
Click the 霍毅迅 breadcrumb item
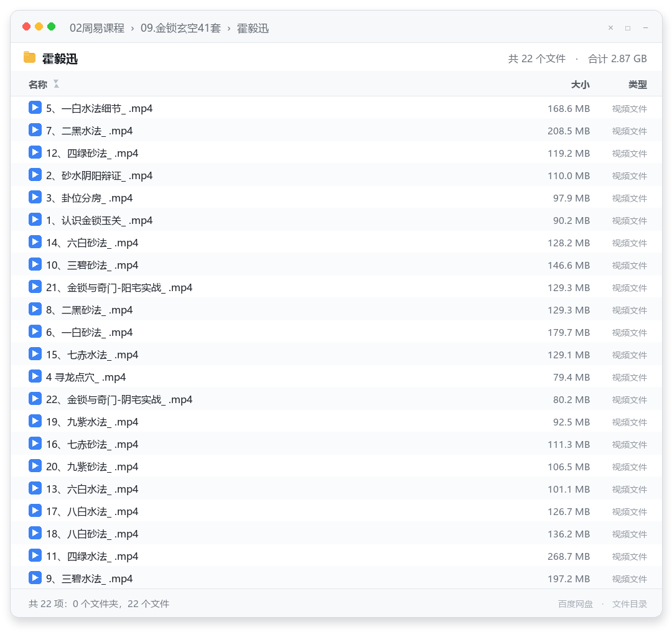point(253,28)
